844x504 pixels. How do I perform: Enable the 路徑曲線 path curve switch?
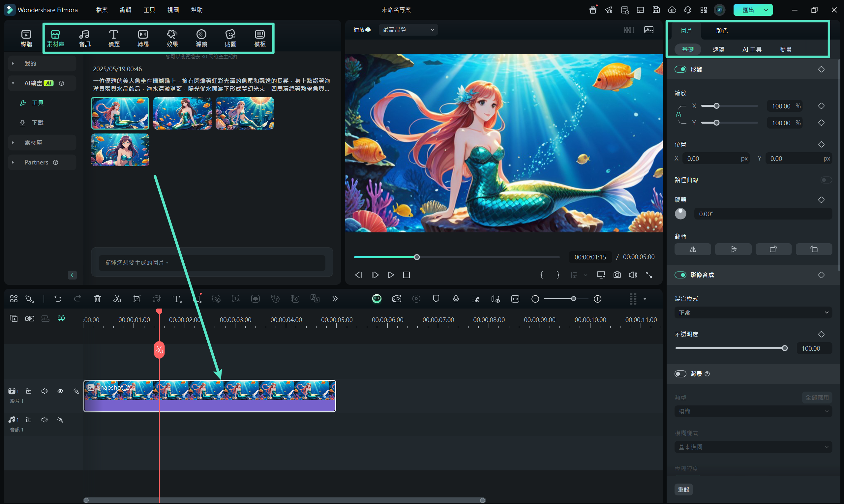[826, 180]
